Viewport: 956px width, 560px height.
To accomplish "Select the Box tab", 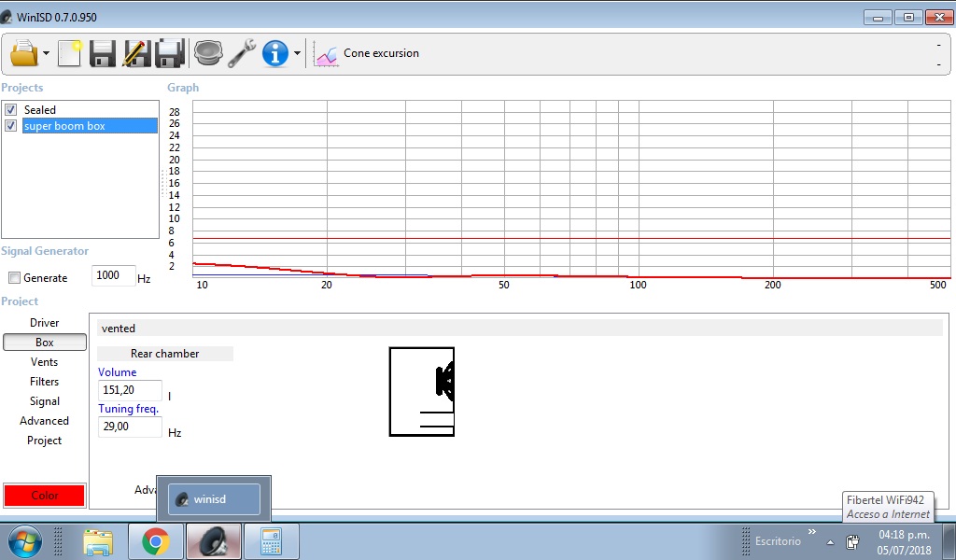I will pyautogui.click(x=45, y=343).
